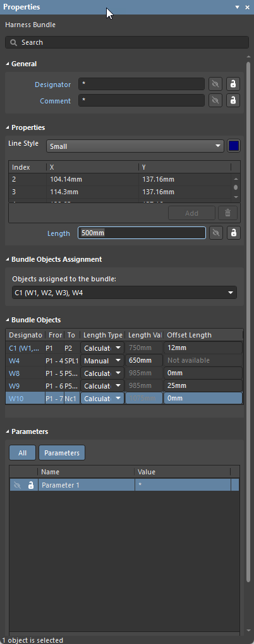Collapse the Bundle Objects section
The height and width of the screenshot is (644, 254).
click(8, 320)
